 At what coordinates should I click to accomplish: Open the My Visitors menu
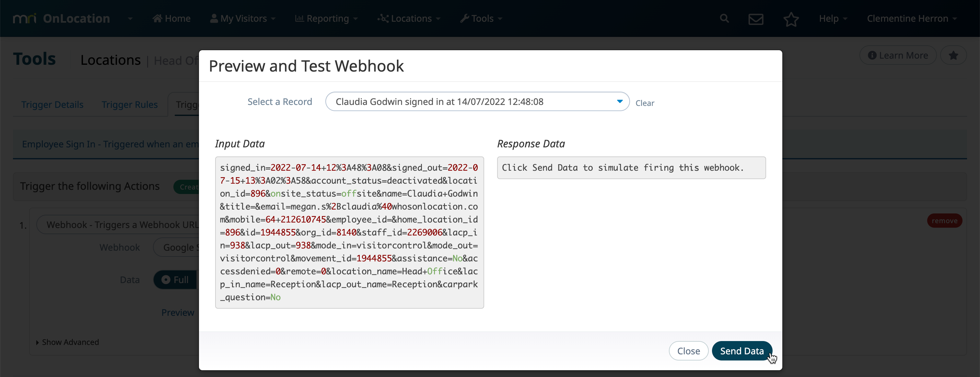point(243,18)
